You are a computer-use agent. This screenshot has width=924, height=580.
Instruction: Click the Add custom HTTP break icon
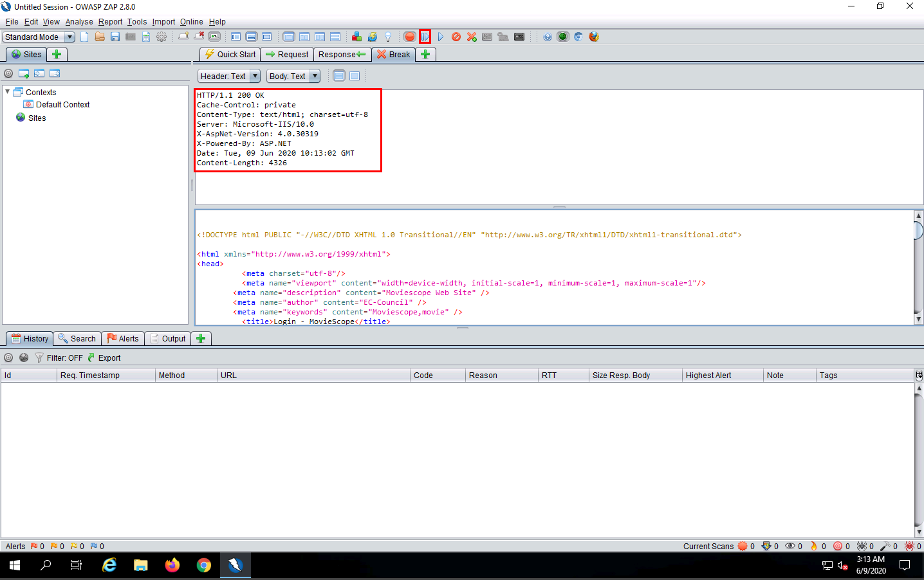pyautogui.click(x=472, y=37)
